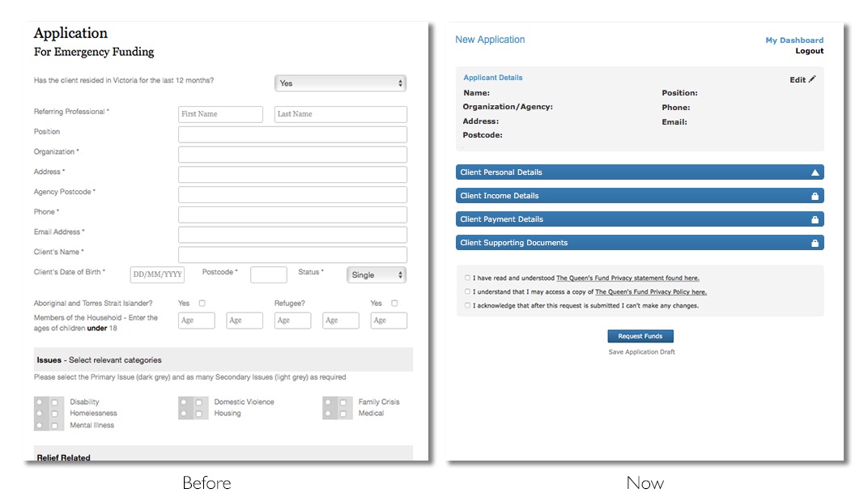Screen dimensions: 868x497
Task: Check the Aboriginal and Torres Strait Islander box
Action: (202, 304)
